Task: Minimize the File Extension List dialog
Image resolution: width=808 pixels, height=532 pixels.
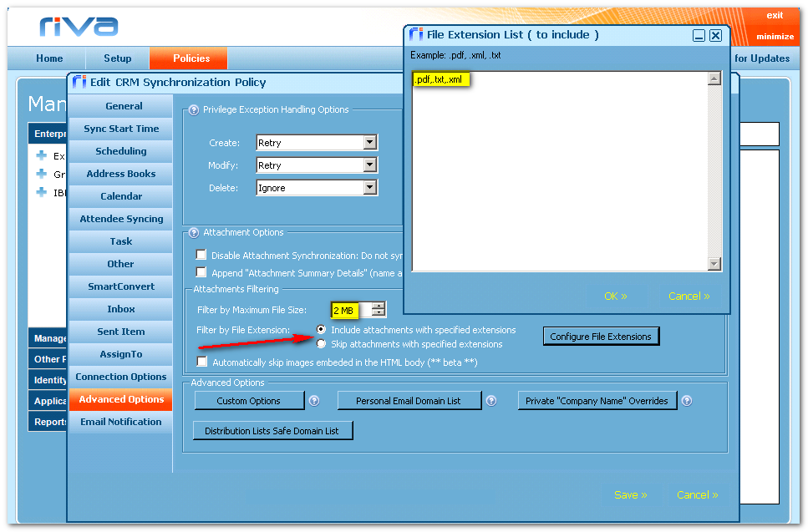Action: (699, 35)
